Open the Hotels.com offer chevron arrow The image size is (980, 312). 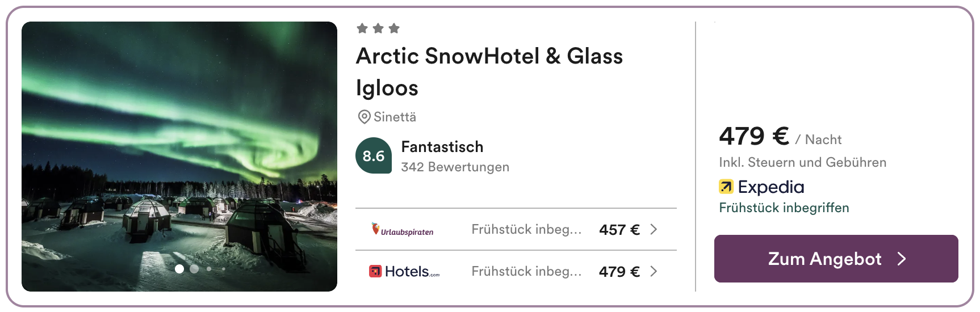point(654,271)
